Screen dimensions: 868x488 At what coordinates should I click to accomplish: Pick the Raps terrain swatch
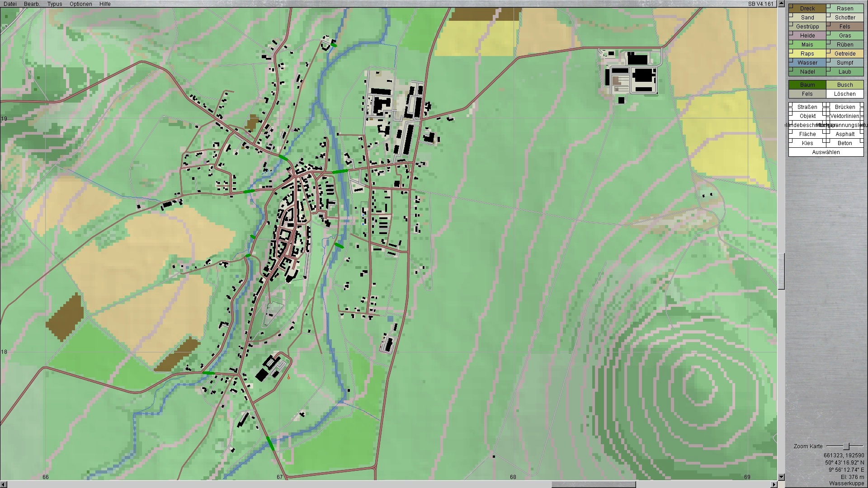point(807,54)
